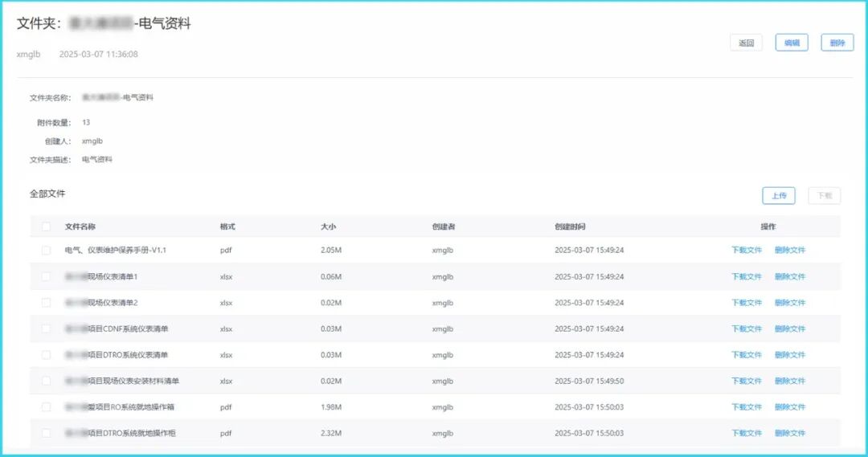Download 电气、仪表维护保养手册-V1.1 file
Viewport: 868px width, 457px height.
[746, 251]
